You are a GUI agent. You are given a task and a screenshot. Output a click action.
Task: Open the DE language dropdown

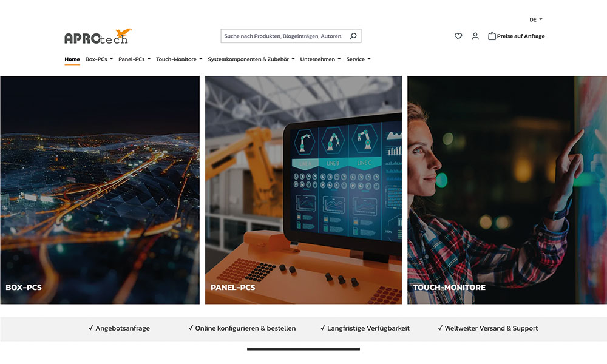coord(535,19)
